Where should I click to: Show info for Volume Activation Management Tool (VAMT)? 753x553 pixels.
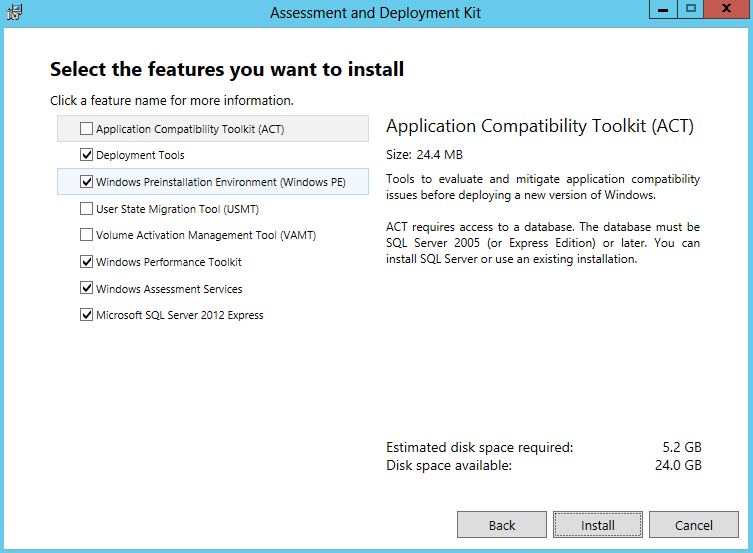(206, 235)
